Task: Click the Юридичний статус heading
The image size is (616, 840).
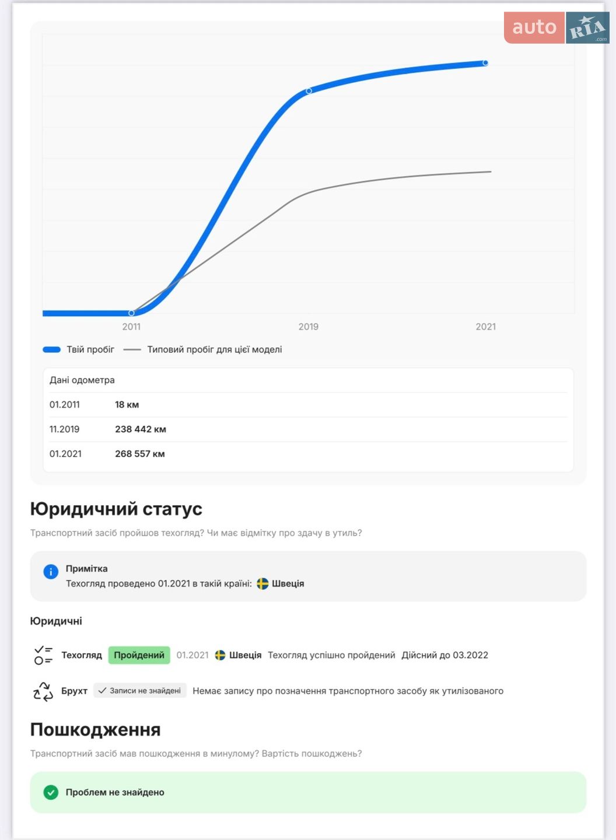Action: 116,509
